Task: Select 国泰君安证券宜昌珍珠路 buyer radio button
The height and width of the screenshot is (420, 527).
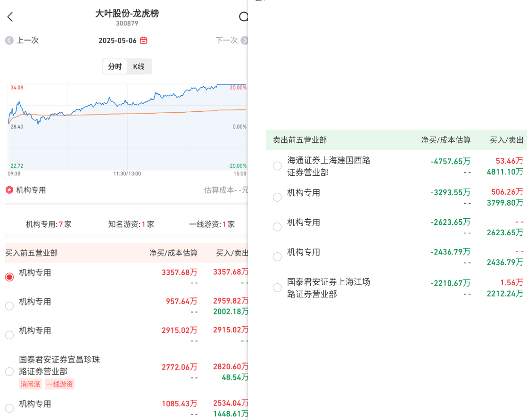Action: [9, 371]
